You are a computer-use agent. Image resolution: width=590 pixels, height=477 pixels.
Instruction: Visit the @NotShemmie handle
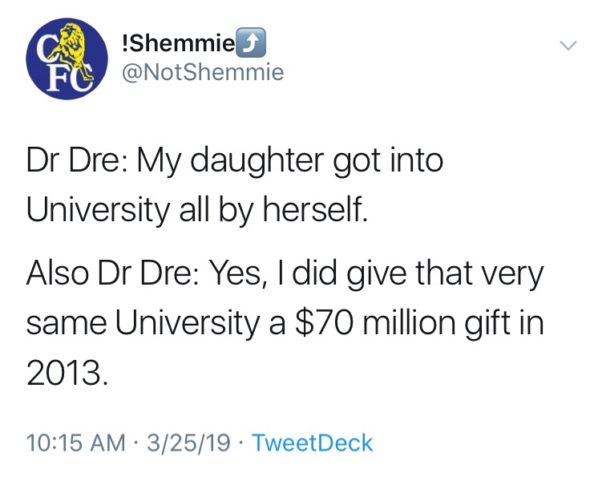point(202,71)
